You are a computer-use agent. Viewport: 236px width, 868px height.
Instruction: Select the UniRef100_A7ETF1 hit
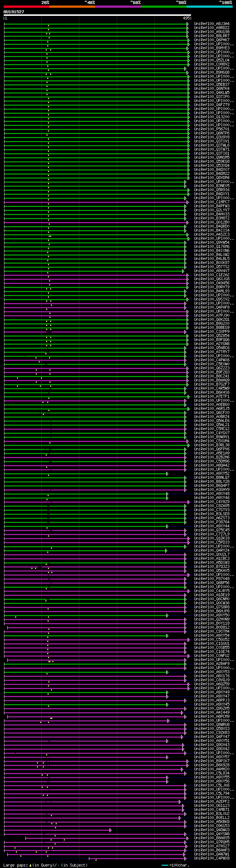pos(212,396)
